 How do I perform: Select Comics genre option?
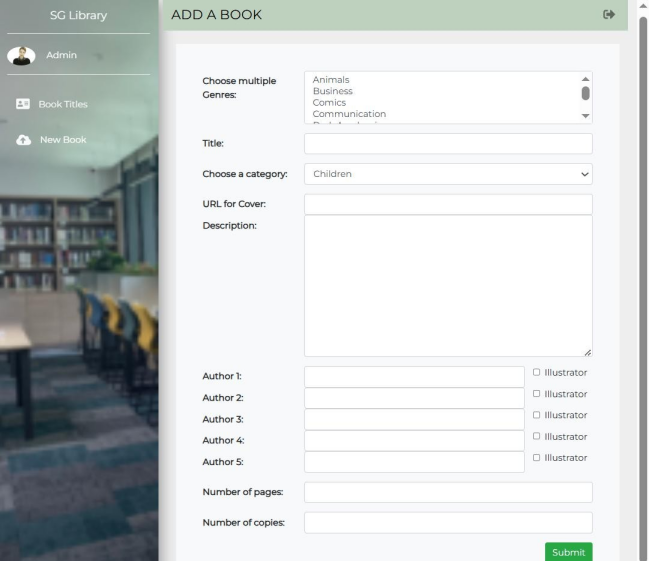[329, 103]
